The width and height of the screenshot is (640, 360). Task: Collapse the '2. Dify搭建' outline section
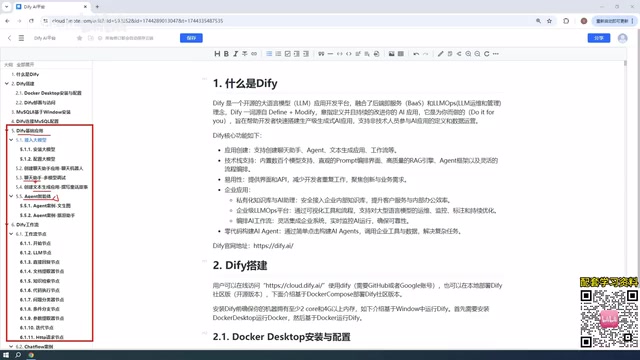pyautogui.click(x=7, y=83)
